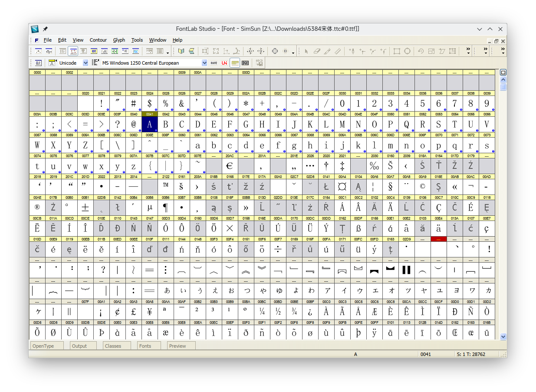The image size is (536, 392).
Task: Select the OT OpenType features toolbar icon
Action: click(x=93, y=51)
